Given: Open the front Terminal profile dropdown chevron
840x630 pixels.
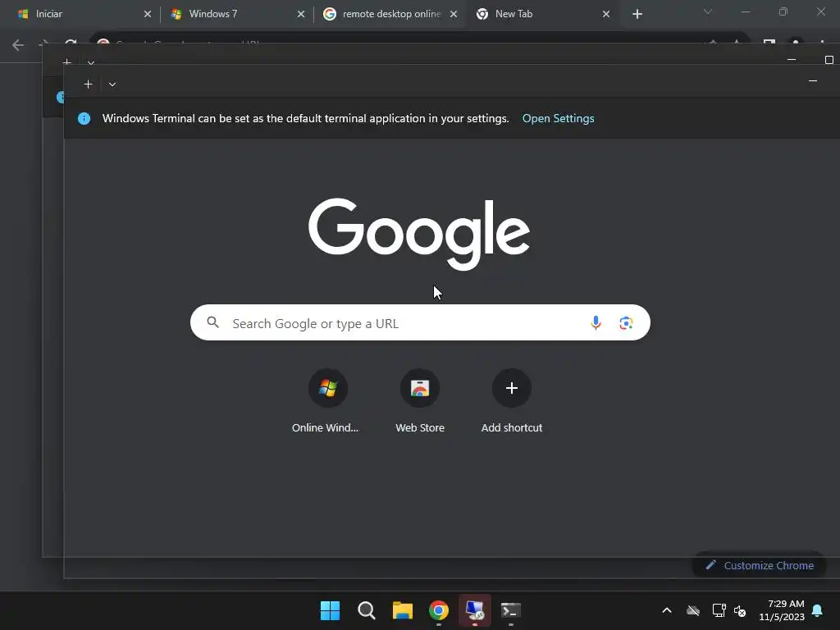Looking at the screenshot, I should pos(112,84).
